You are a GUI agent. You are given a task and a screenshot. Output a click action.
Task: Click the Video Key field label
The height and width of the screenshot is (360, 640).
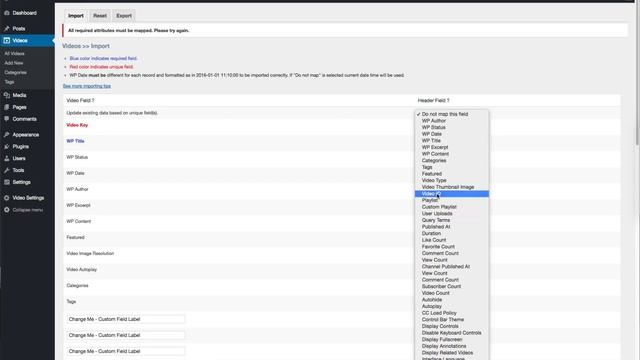77,125
